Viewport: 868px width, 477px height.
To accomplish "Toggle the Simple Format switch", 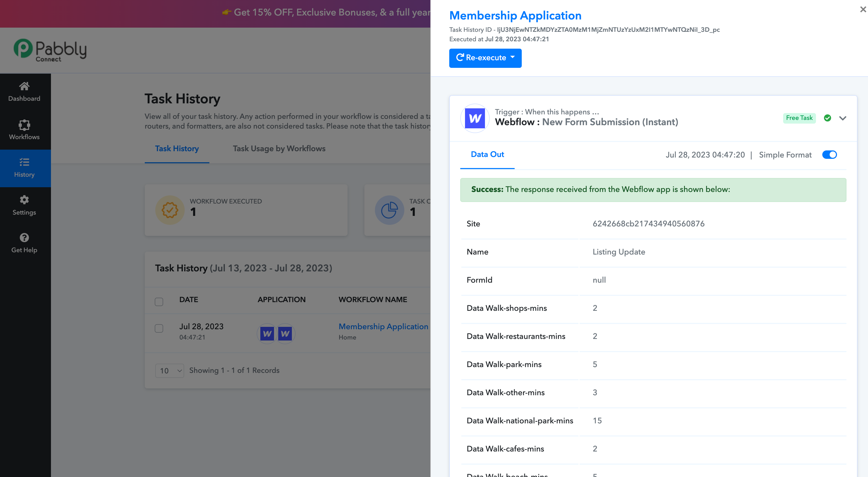I will coord(829,155).
